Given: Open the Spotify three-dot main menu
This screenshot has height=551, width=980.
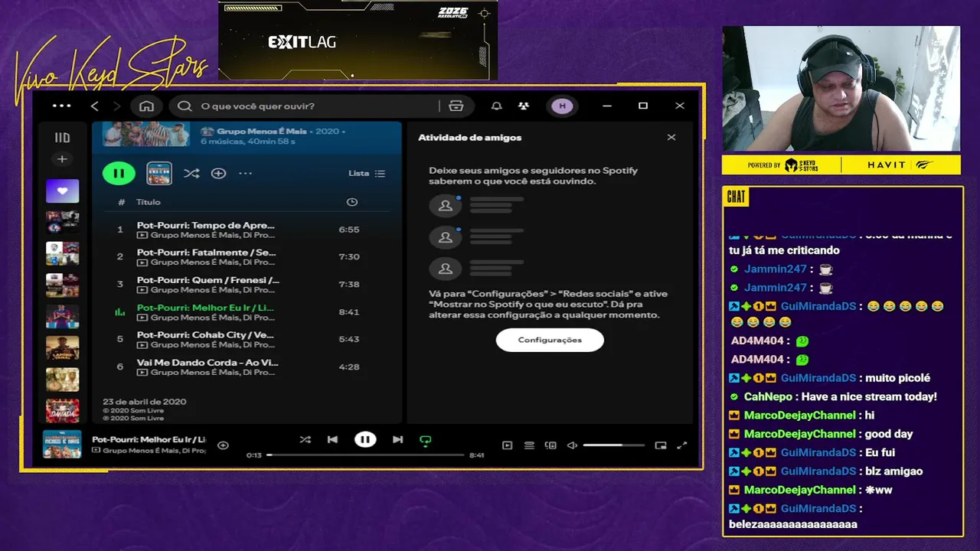Looking at the screenshot, I should 61,106.
